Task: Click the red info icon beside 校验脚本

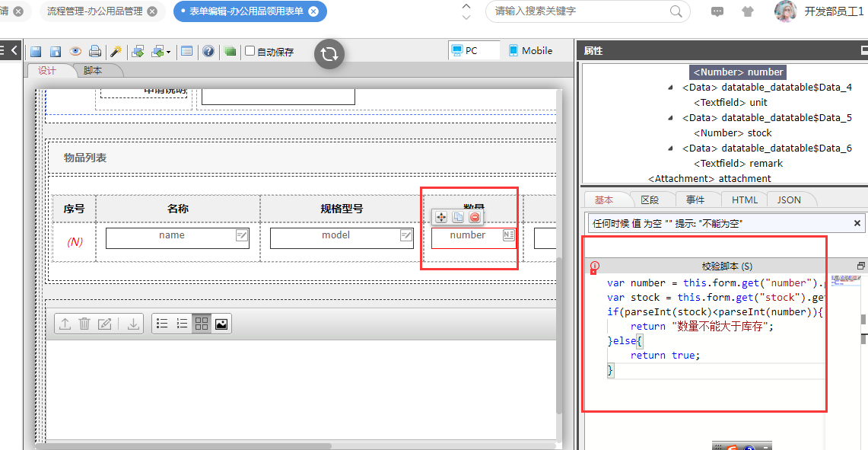Action: point(595,266)
